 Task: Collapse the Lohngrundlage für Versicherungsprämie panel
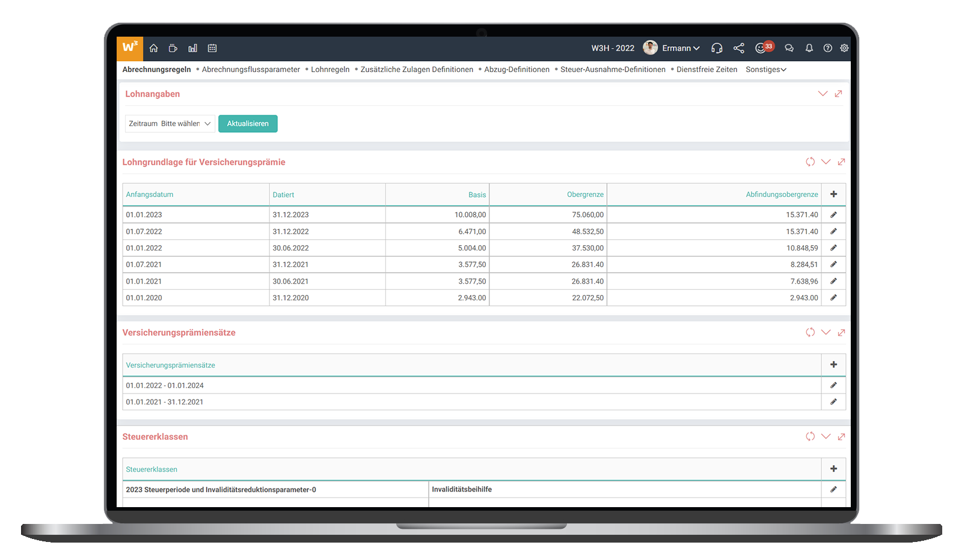coord(826,162)
